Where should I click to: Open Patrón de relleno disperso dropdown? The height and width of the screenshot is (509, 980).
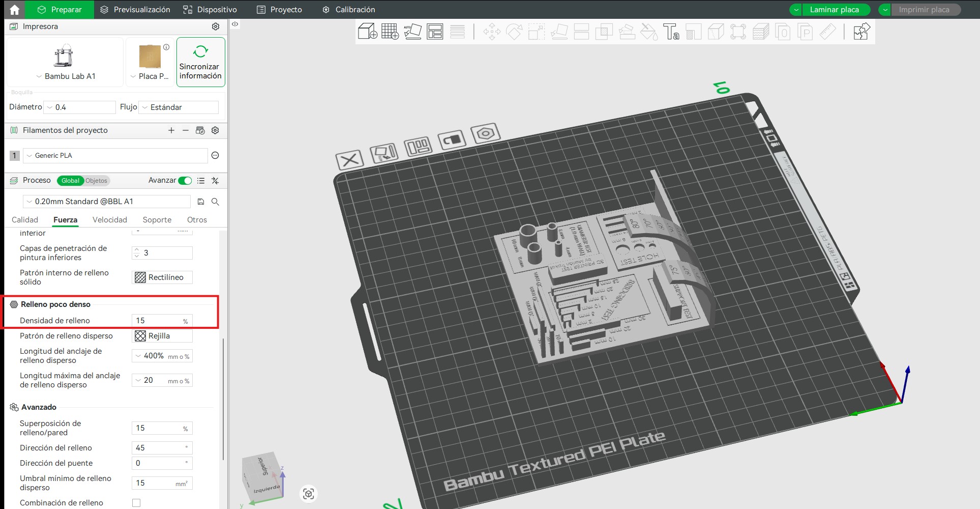[x=162, y=336]
